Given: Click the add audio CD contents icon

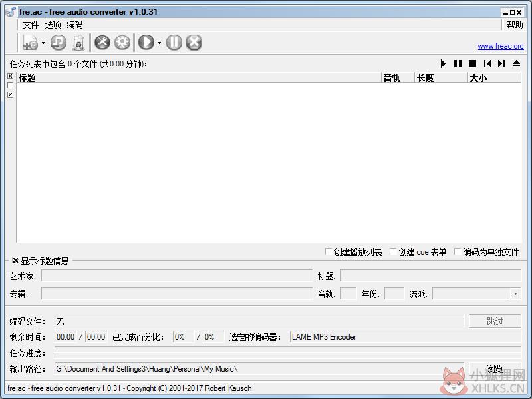Looking at the screenshot, I should (59, 43).
